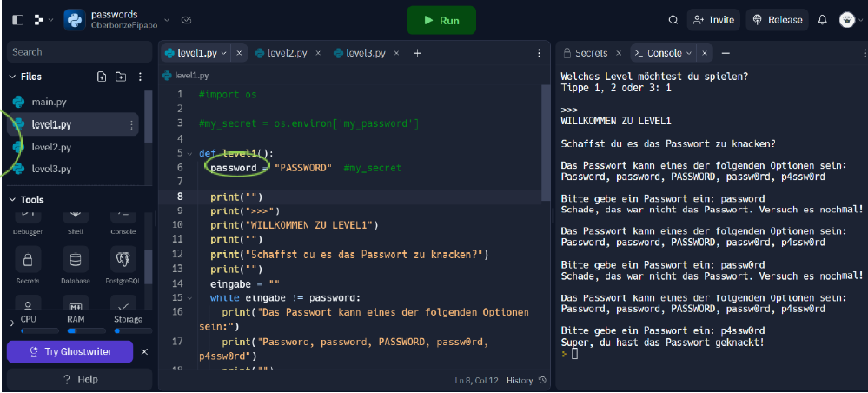Viewport: 868px width, 393px height.
Task: Open the Files panel three-dot menu
Action: click(141, 77)
